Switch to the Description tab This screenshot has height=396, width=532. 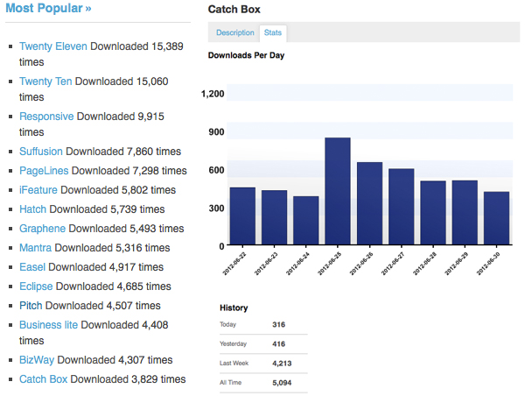[235, 32]
